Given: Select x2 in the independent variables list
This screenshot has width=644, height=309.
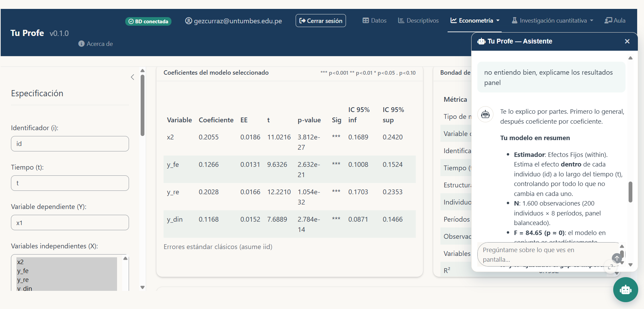Looking at the screenshot, I should click(67, 262).
